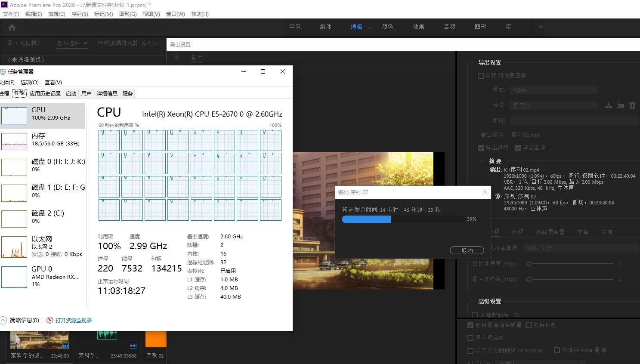Select the audio waveform clip thumbnail in project bin
Image resolution: width=640 pixels, height=364 pixels.
point(107,335)
